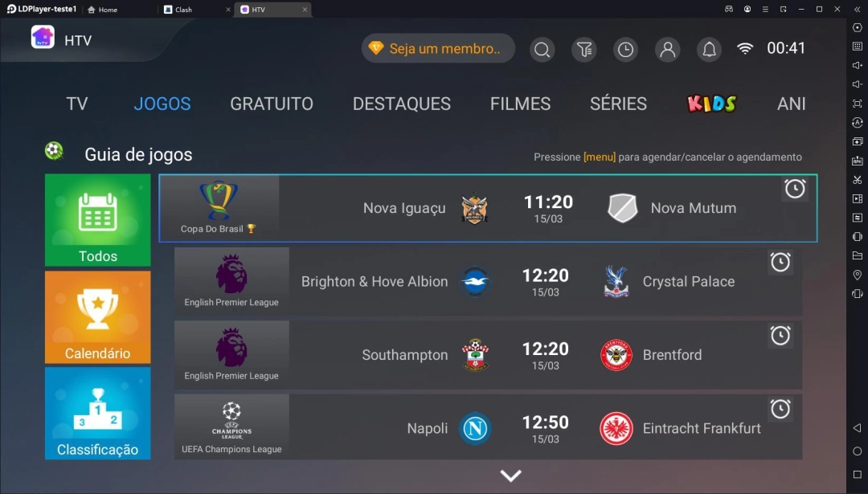Click the HTV app logo
This screenshot has height=494, width=868.
coord(43,38)
